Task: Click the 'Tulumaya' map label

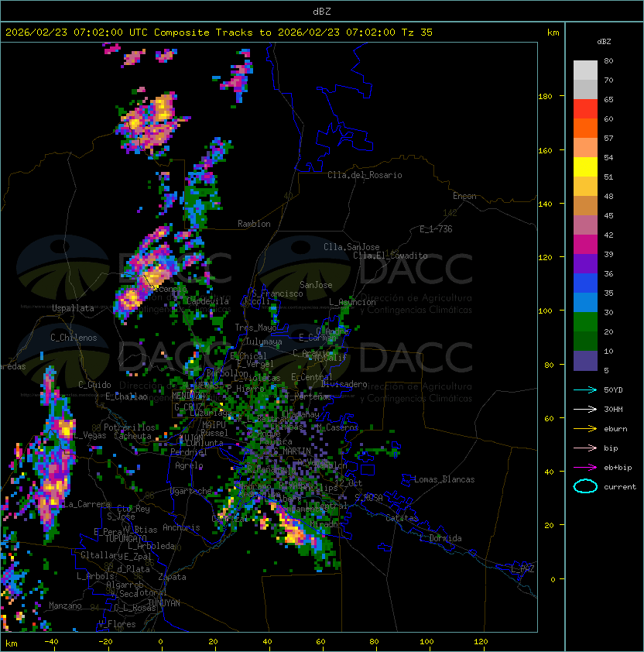Action: [264, 341]
